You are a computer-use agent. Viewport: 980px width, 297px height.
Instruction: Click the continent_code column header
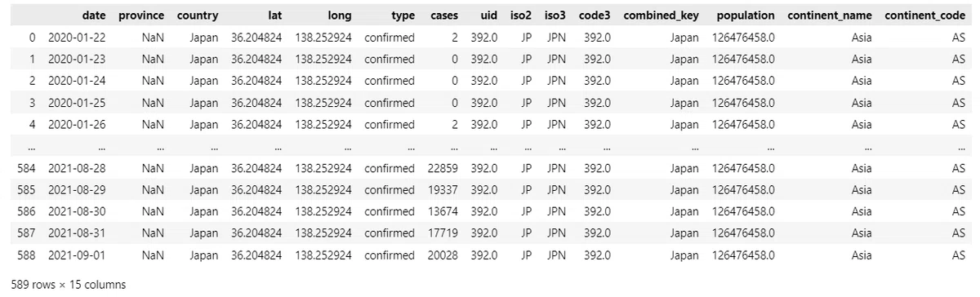[925, 16]
